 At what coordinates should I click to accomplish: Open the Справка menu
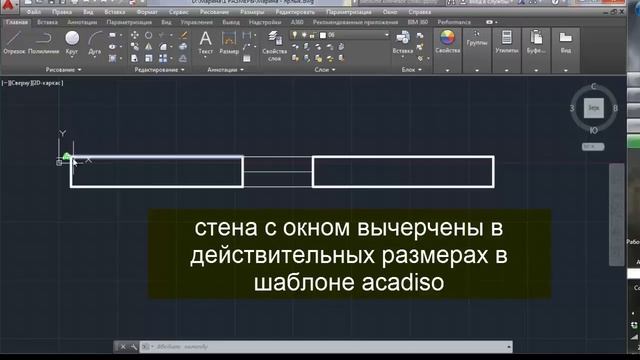(420, 12)
